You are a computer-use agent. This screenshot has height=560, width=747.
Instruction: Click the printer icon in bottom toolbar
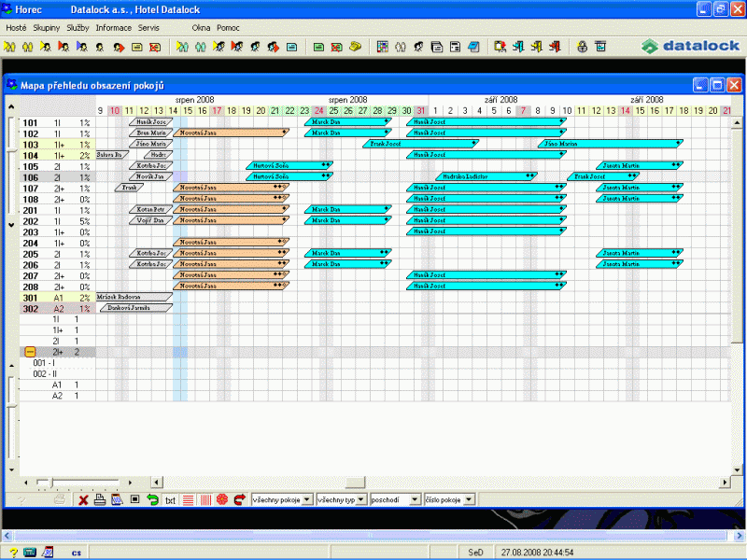click(x=100, y=500)
